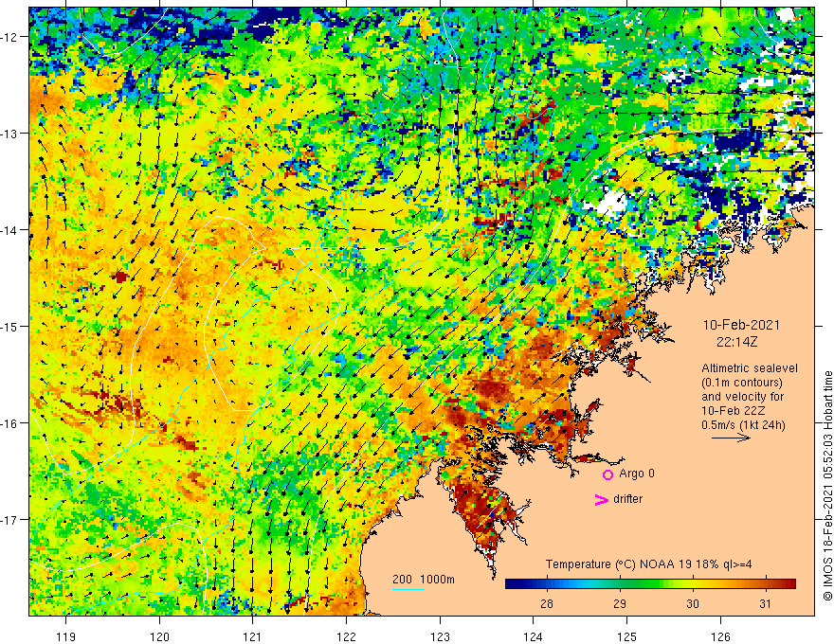This screenshot has width=834, height=644.
Task: Click the date label 10-Feb-2021
Action: 741,325
